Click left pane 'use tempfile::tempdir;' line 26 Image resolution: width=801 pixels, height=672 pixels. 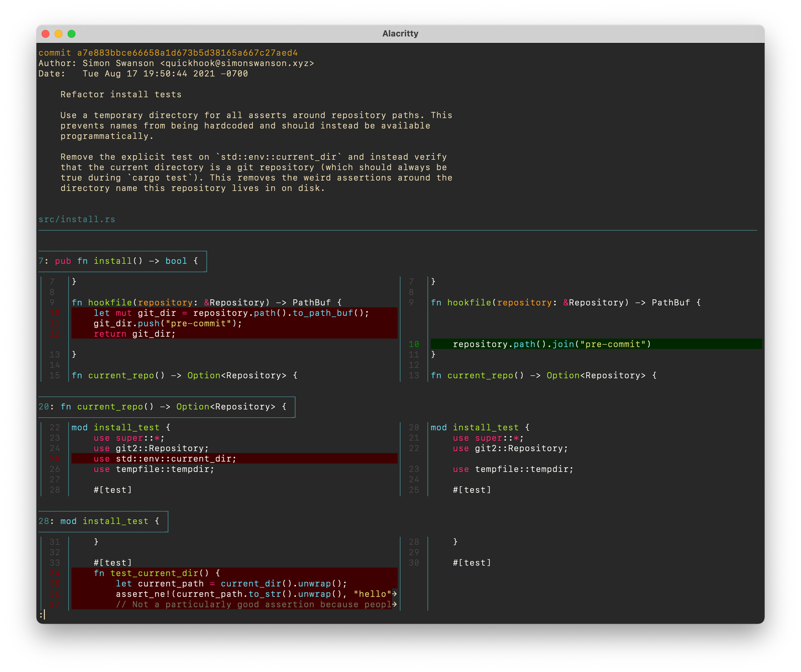coord(154,470)
